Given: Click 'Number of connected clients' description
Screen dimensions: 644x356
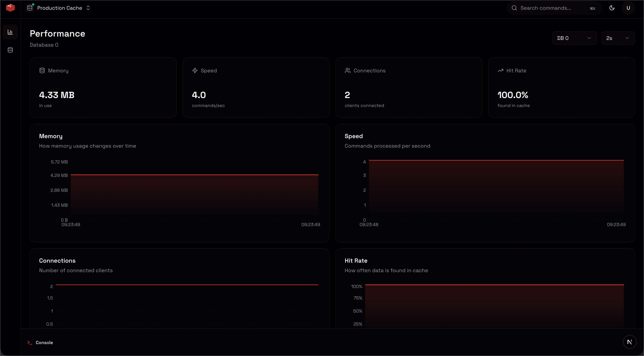Looking at the screenshot, I should (76, 270).
